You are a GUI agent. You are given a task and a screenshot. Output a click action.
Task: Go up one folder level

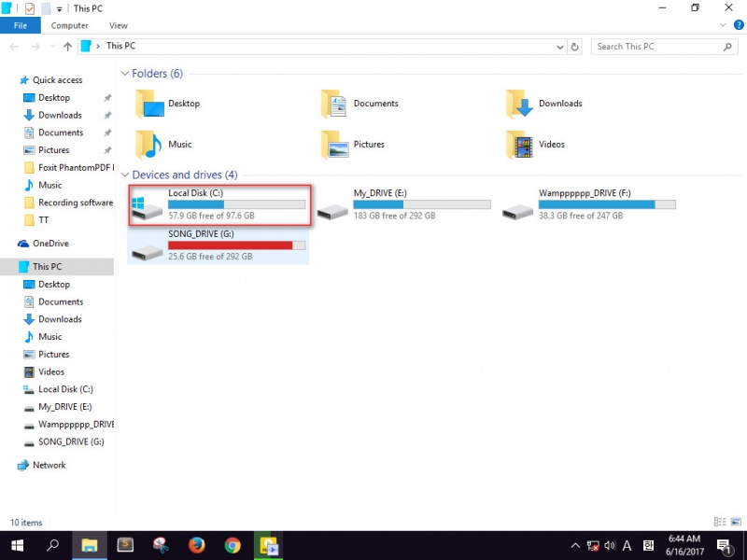[67, 47]
